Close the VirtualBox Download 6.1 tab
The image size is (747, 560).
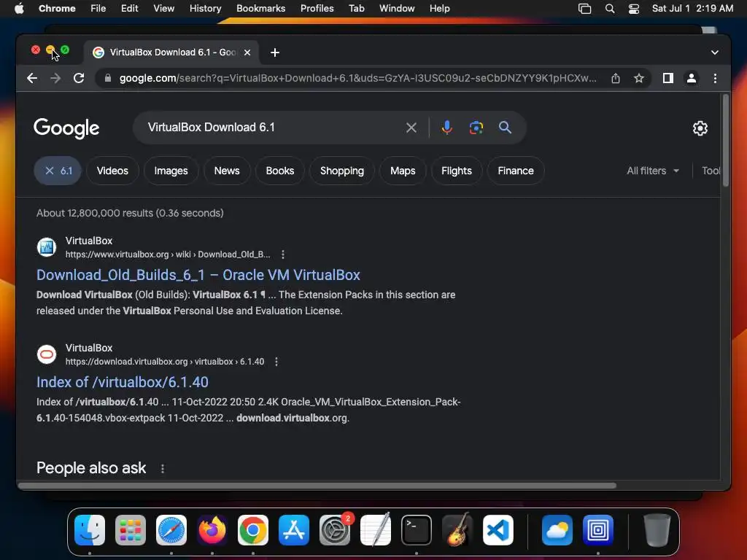pyautogui.click(x=247, y=52)
